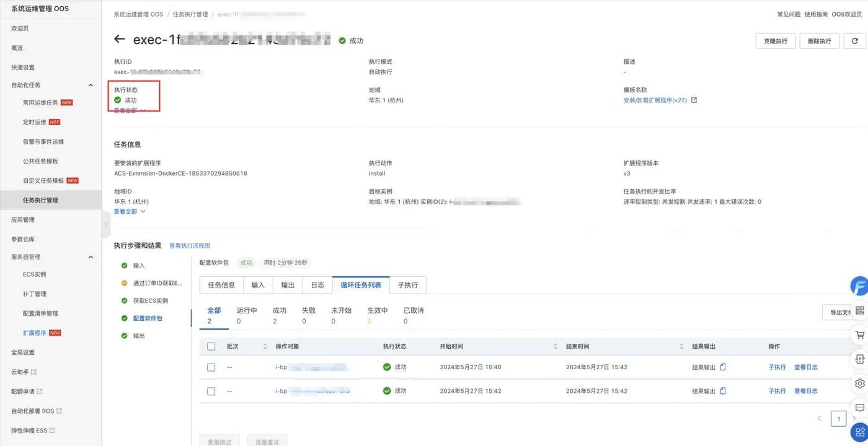This screenshot has height=446, width=868.
Task: Open the QR code floating icon
Action: click(859, 310)
